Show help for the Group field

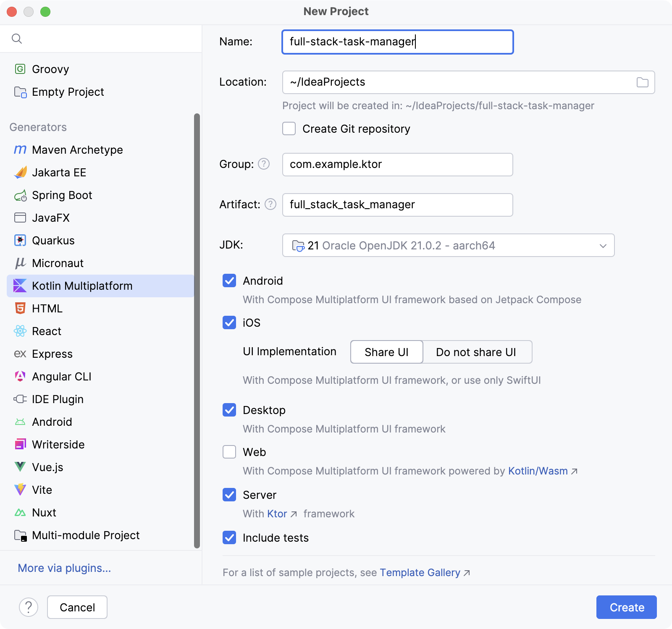point(264,164)
